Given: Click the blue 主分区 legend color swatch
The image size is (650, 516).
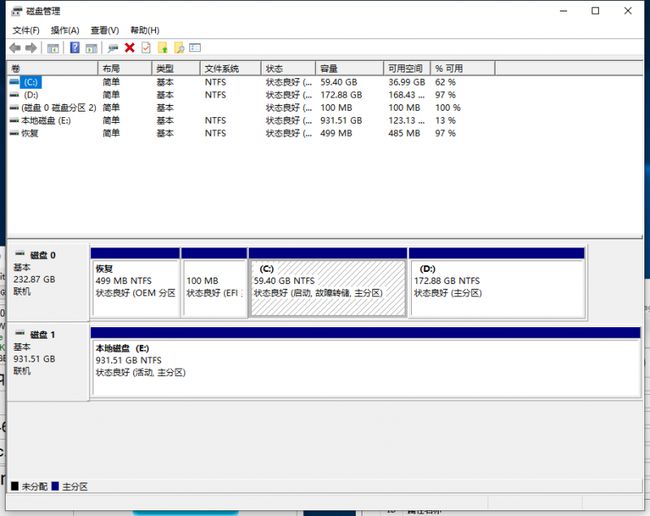Looking at the screenshot, I should tap(55, 486).
